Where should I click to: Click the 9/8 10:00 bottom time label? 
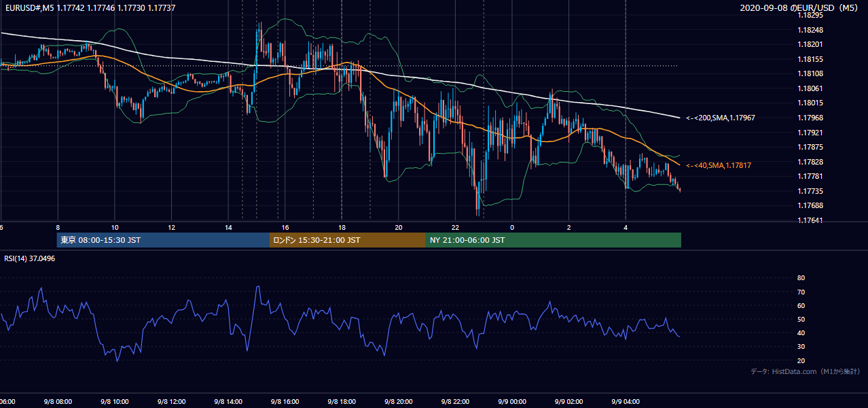pyautogui.click(x=114, y=402)
